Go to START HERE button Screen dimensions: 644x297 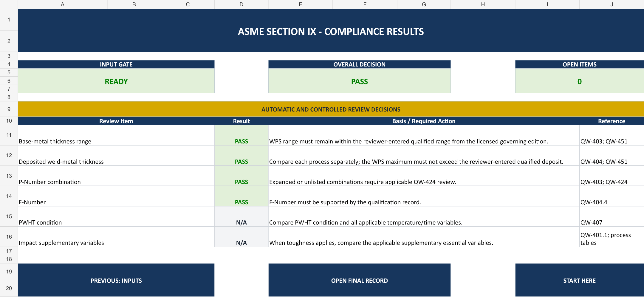(579, 280)
